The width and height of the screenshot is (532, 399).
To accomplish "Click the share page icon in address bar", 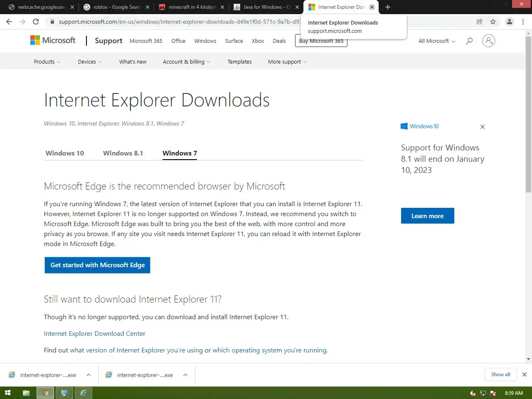I will click(x=479, y=22).
